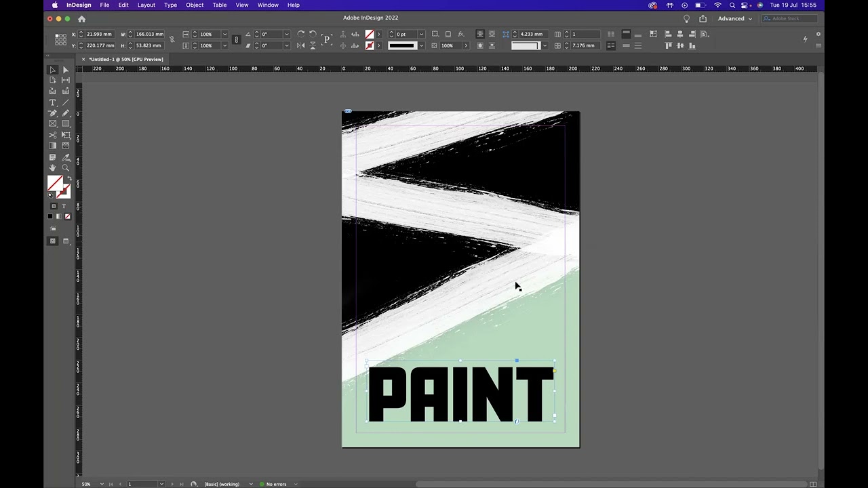Viewport: 868px width, 488px height.
Task: Click the Home icon in title bar
Action: (81, 18)
